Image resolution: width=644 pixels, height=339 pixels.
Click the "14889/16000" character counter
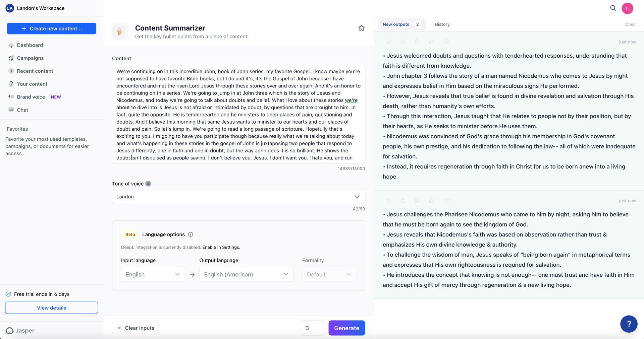click(x=351, y=169)
